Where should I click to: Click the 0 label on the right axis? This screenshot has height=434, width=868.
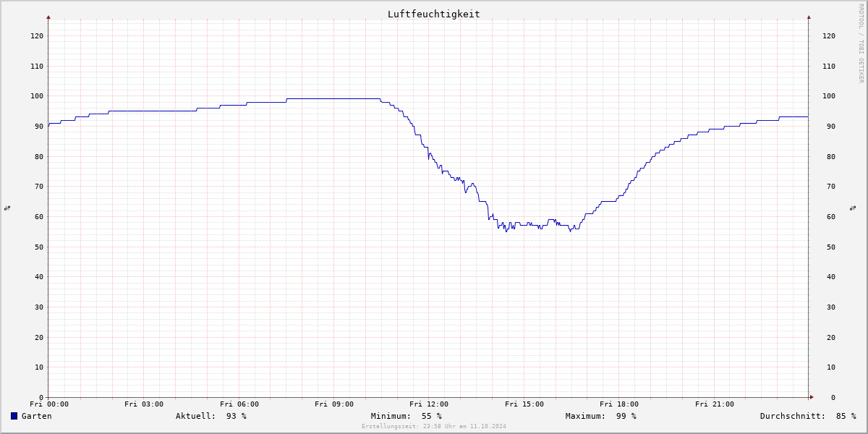pyautogui.click(x=833, y=397)
